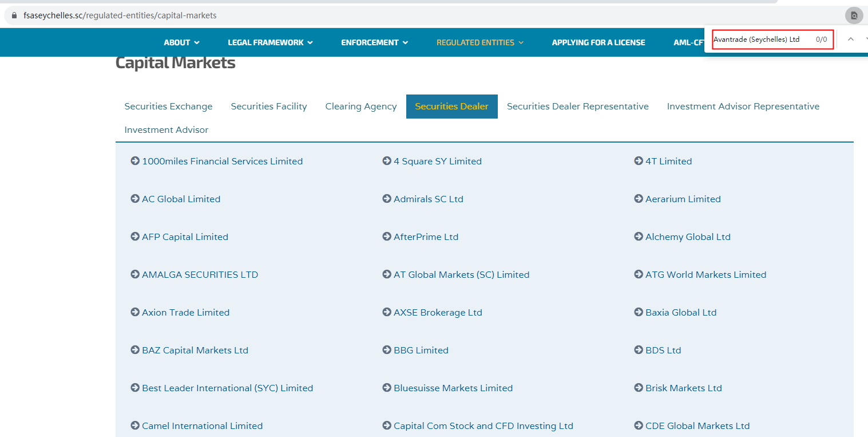The image size is (868, 437).
Task: Click arrow icon beside 4T Limited
Action: tap(639, 161)
